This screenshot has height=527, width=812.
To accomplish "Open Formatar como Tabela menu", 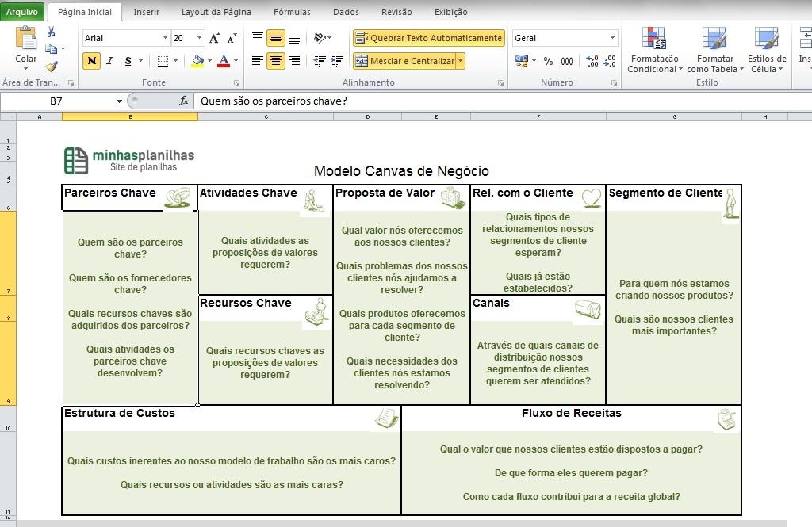I will tap(715, 50).
